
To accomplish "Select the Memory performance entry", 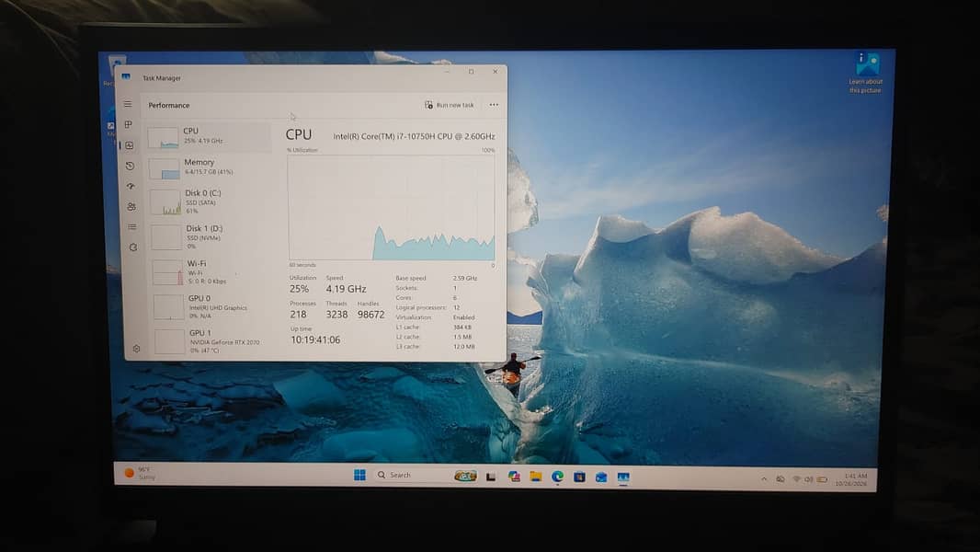I will coord(210,168).
